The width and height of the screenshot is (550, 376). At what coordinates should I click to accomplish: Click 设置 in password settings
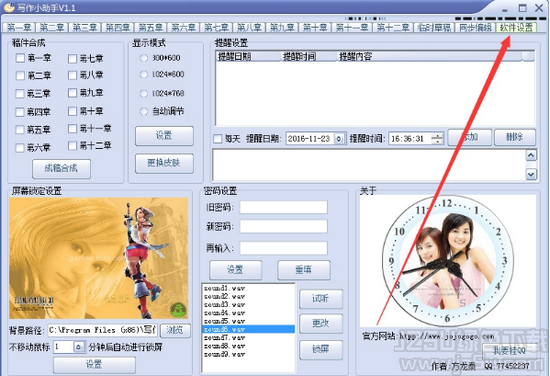click(235, 270)
